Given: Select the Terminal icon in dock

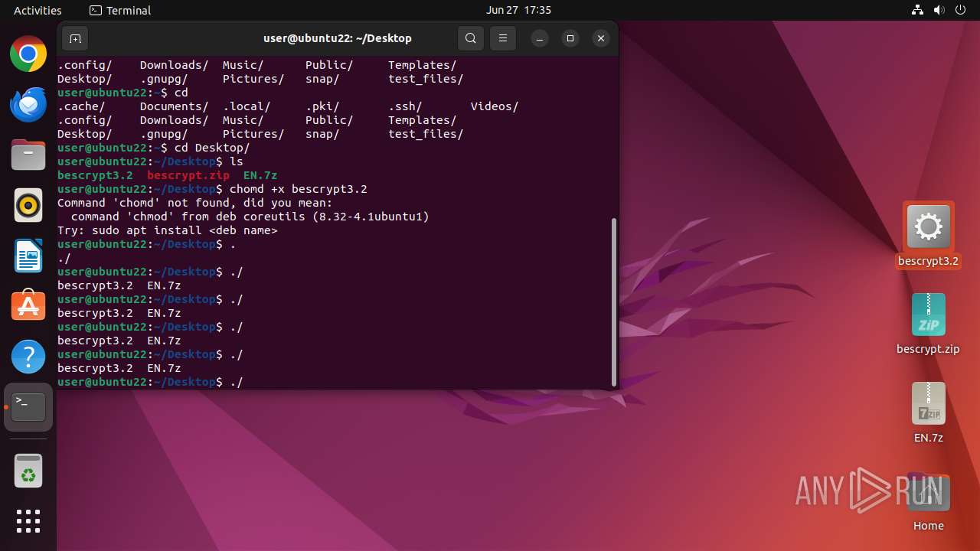Looking at the screenshot, I should point(28,407).
